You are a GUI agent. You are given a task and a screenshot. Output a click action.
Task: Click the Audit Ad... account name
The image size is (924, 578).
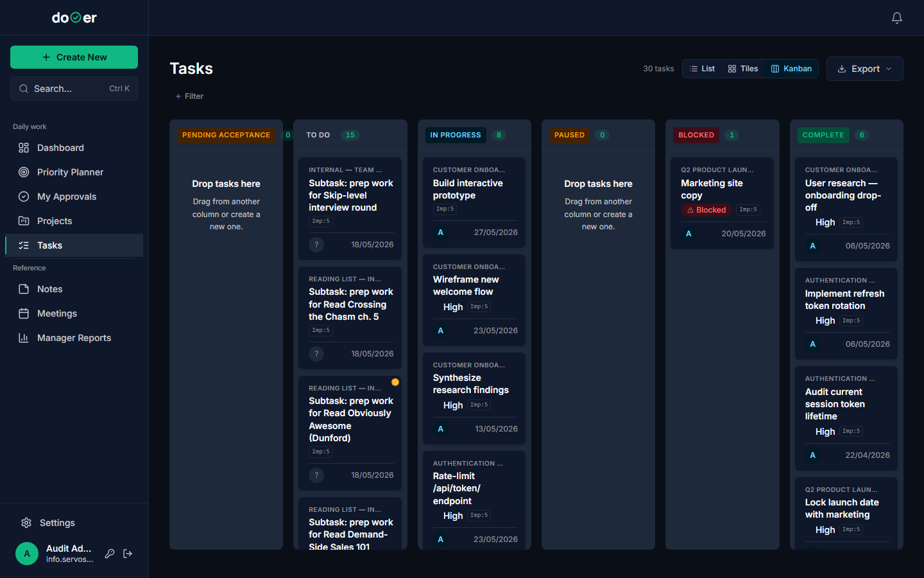point(69,548)
